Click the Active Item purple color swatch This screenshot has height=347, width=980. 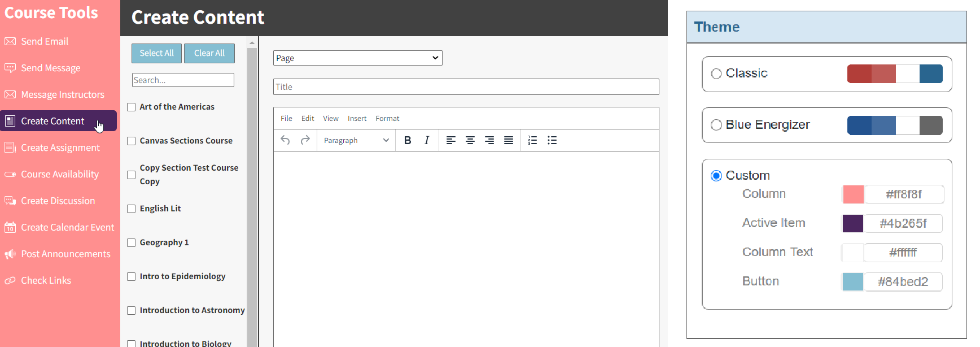pos(852,223)
